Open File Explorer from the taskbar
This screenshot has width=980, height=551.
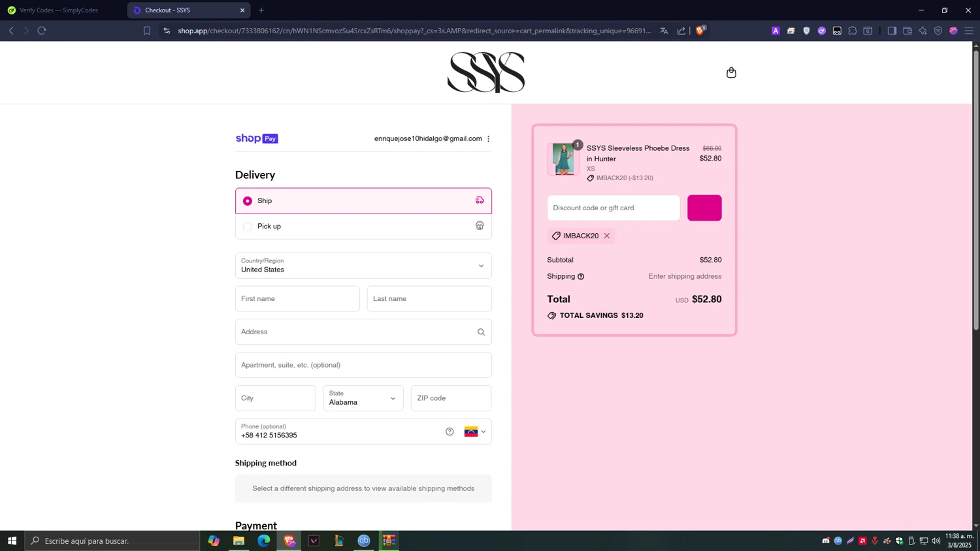coord(238,541)
